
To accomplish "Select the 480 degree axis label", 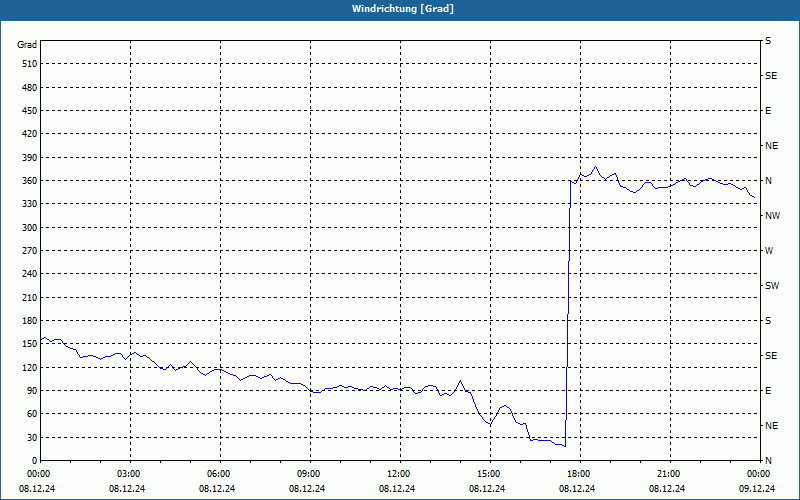I will [x=30, y=87].
